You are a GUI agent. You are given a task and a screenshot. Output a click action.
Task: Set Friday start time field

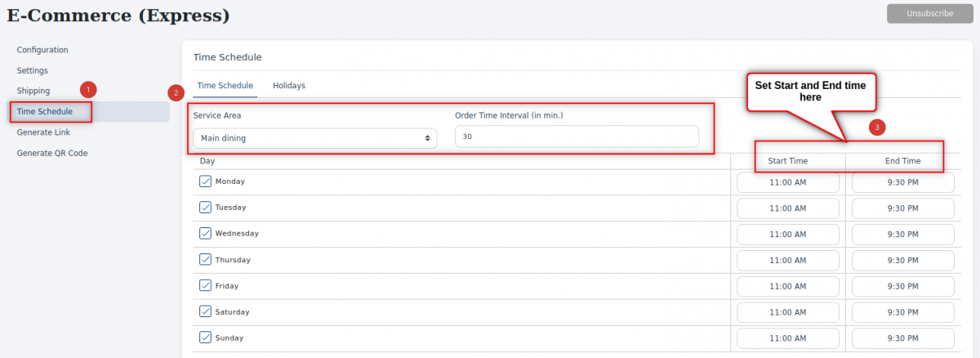pyautogui.click(x=788, y=287)
